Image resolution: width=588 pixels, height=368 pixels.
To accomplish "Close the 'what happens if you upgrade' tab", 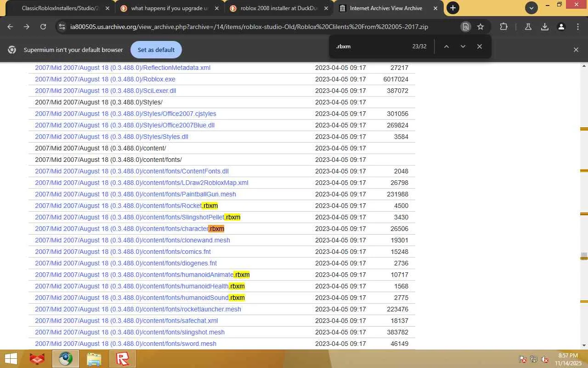I will click(217, 8).
